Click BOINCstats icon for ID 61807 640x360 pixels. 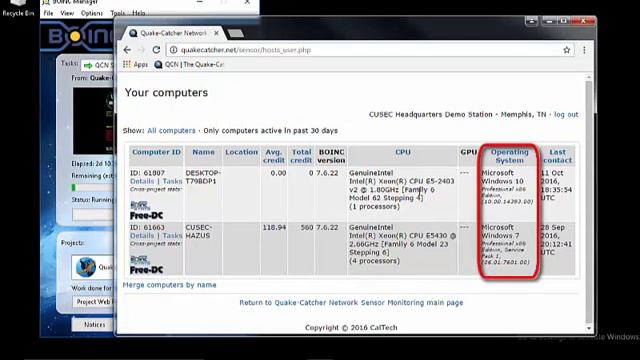140,206
